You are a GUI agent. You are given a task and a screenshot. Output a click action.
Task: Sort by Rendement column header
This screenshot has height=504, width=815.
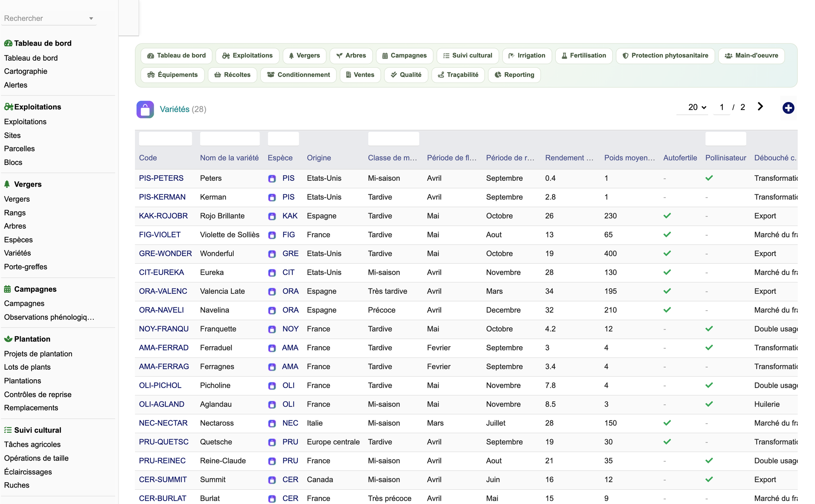569,158
